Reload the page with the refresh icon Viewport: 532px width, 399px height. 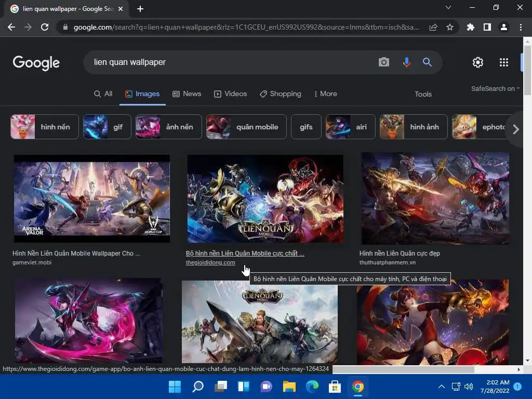tap(45, 27)
